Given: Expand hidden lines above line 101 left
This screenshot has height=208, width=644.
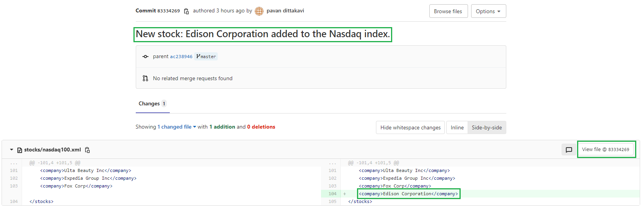Looking at the screenshot, I should coord(14,163).
